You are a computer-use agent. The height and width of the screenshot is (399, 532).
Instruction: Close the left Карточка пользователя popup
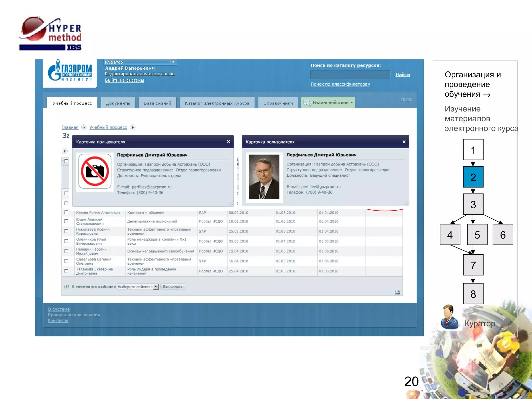click(x=228, y=142)
